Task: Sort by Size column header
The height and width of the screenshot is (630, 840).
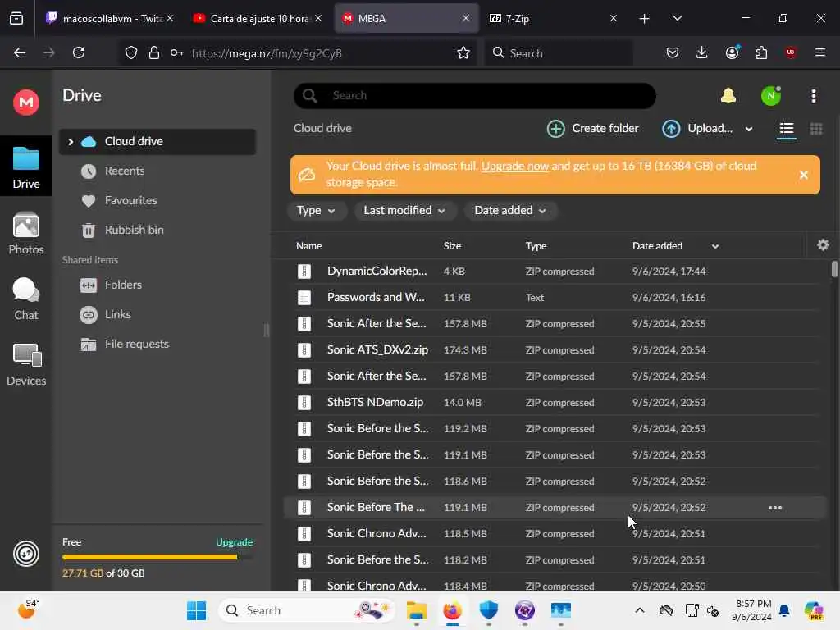Action: (x=452, y=246)
